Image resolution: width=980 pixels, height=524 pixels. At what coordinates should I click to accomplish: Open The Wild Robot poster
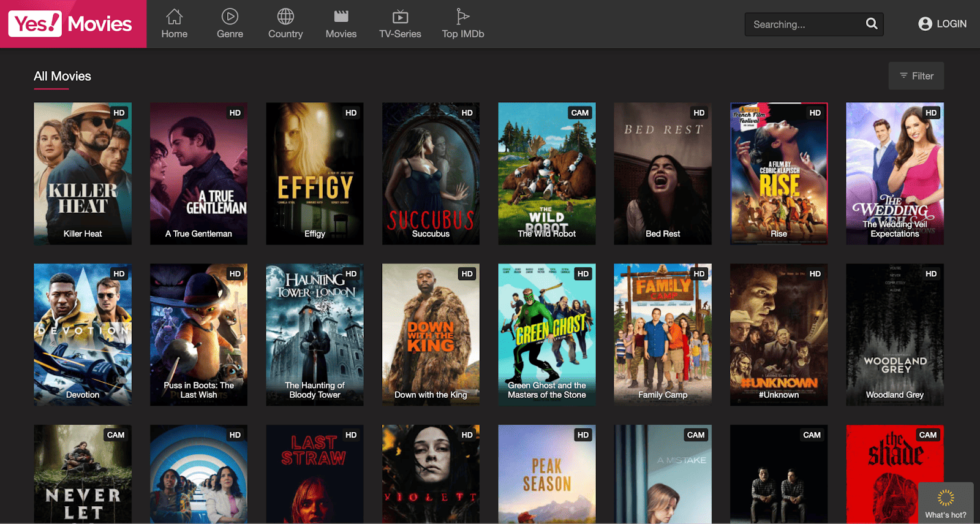(547, 173)
